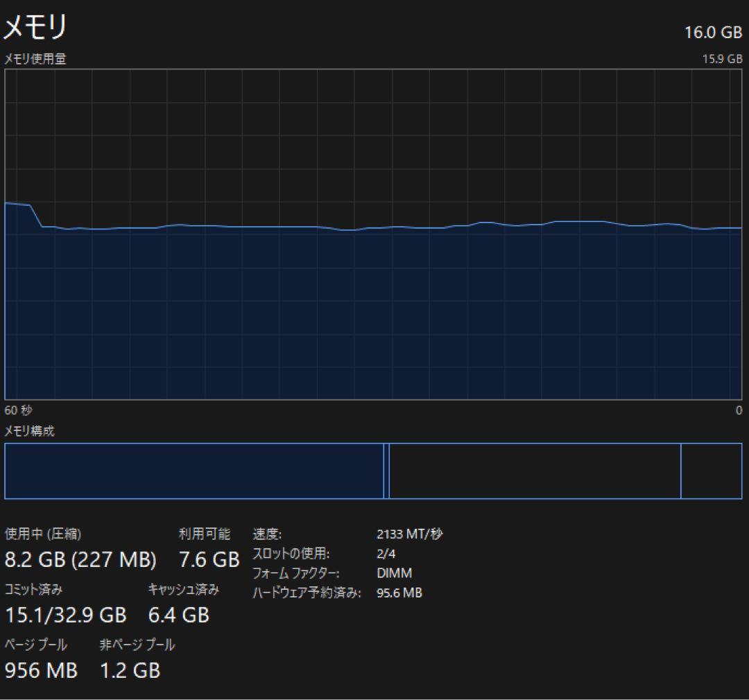Click the 15.1/32.9 GB committed value
This screenshot has width=749, height=700.
tap(66, 615)
